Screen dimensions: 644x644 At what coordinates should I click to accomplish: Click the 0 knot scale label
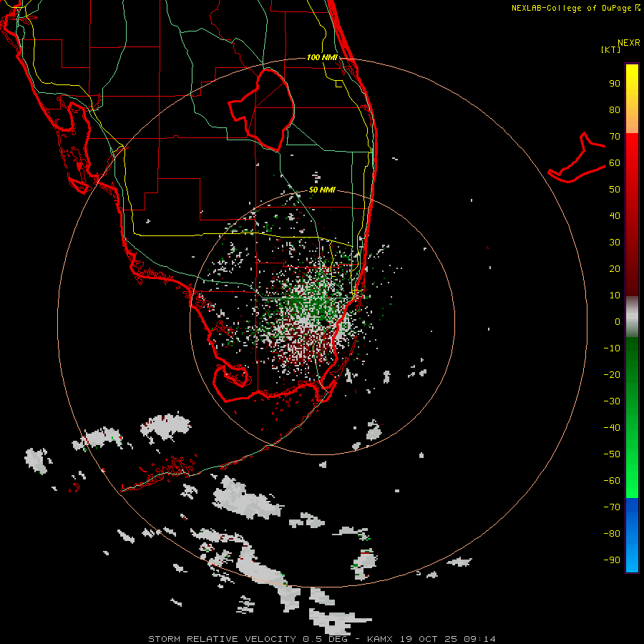coord(618,321)
